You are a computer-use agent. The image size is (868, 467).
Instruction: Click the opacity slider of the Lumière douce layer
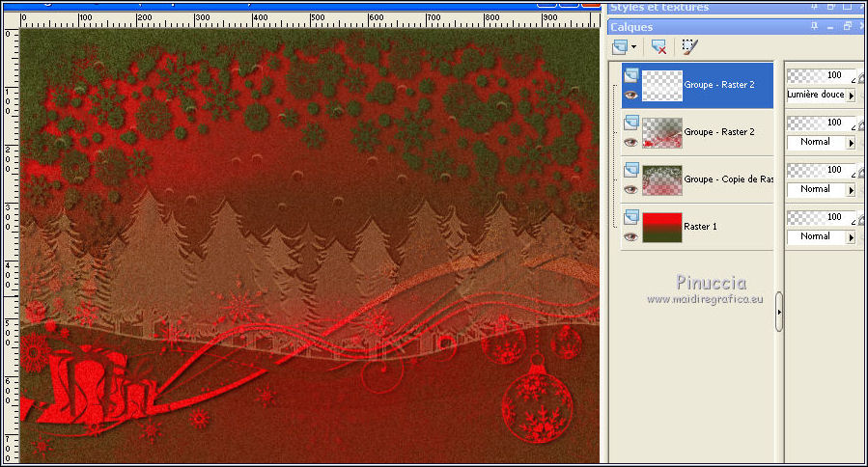[822, 75]
